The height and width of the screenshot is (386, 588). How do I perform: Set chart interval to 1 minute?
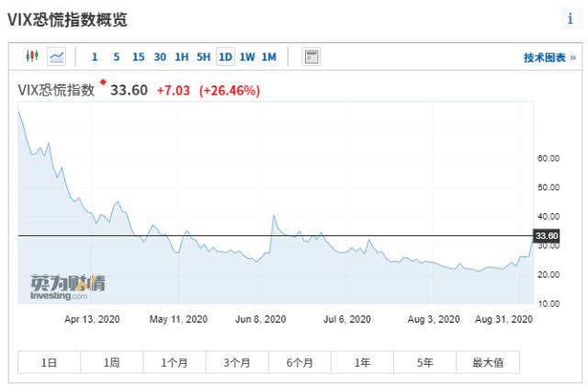(x=95, y=57)
